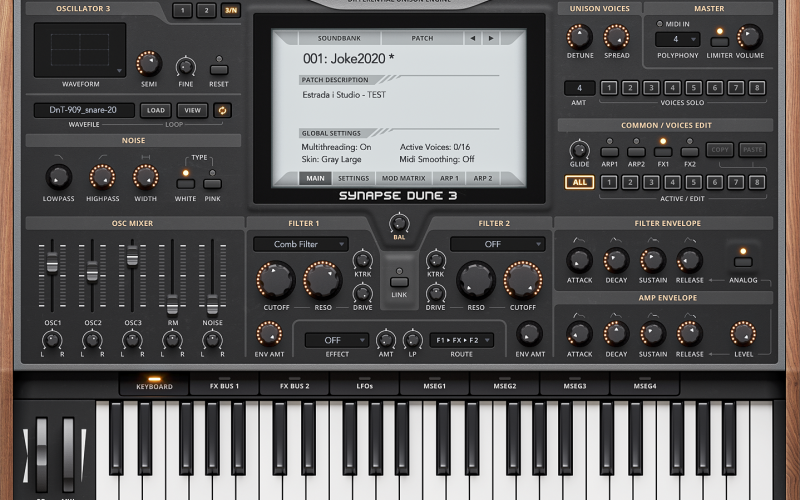Switch to the MOD MATRIX tab
The image size is (800, 500).
404,178
